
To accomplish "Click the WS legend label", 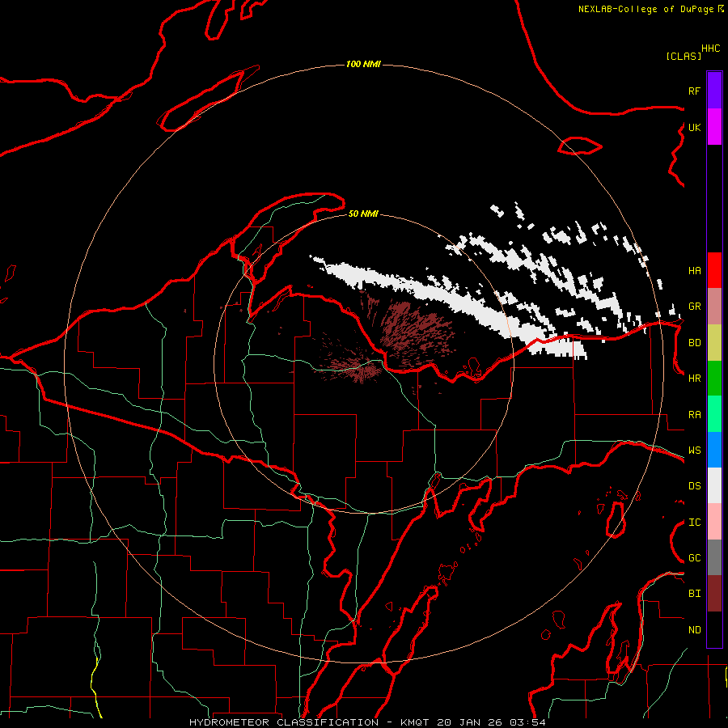I will 694,451.
